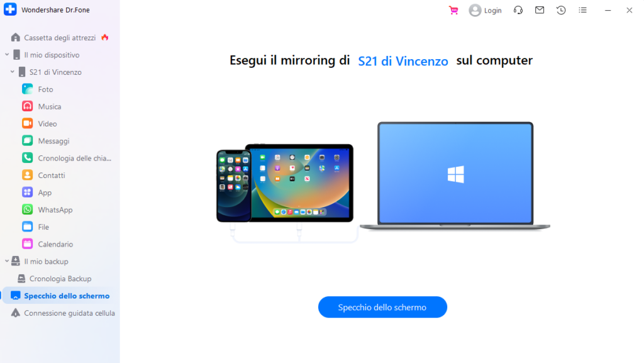This screenshot has width=644, height=363.
Task: Open the list menu icon
Action: pos(583,10)
